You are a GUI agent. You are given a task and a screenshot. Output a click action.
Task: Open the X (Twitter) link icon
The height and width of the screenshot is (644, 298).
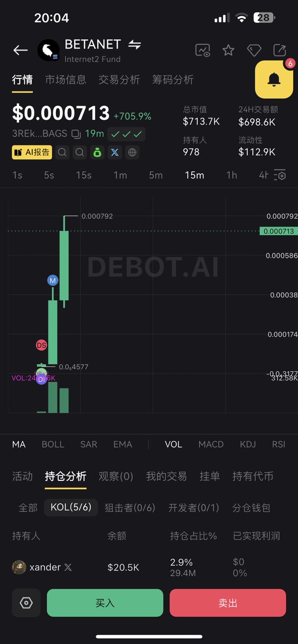[114, 152]
